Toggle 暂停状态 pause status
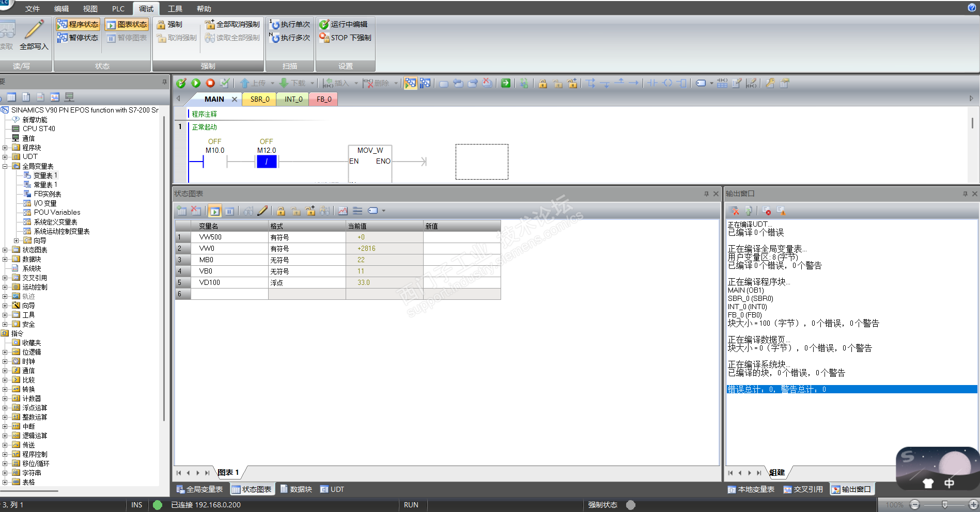The width and height of the screenshot is (980, 512). pyautogui.click(x=77, y=38)
